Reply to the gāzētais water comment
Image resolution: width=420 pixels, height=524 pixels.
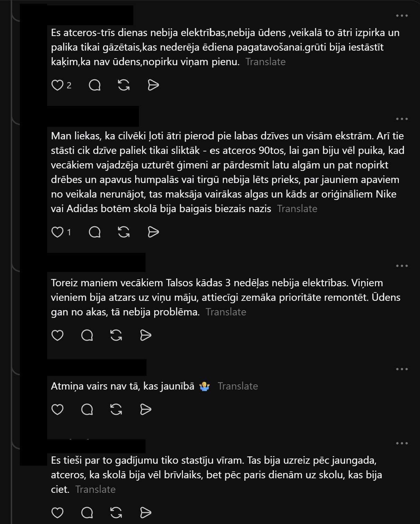click(x=95, y=85)
